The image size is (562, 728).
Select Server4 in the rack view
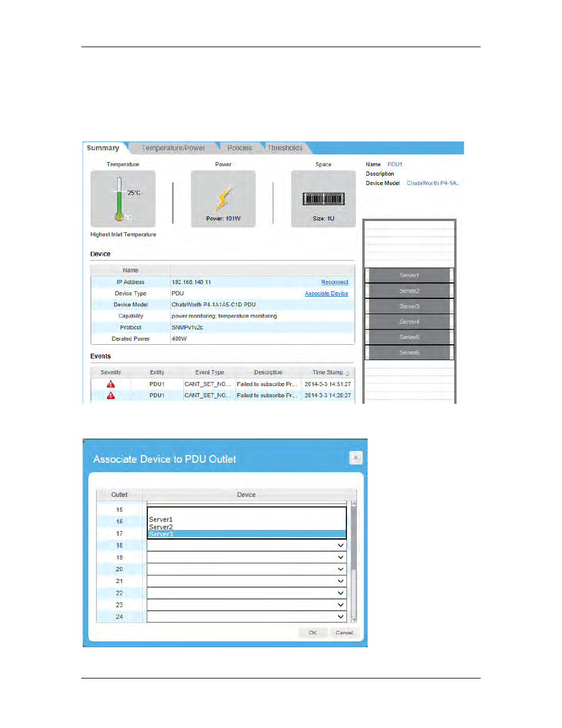tap(409, 322)
